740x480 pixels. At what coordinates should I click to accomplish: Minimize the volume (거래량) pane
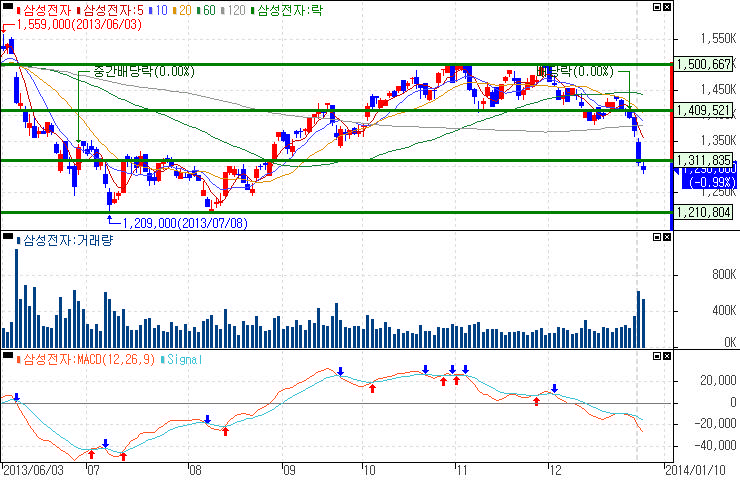pos(656,238)
